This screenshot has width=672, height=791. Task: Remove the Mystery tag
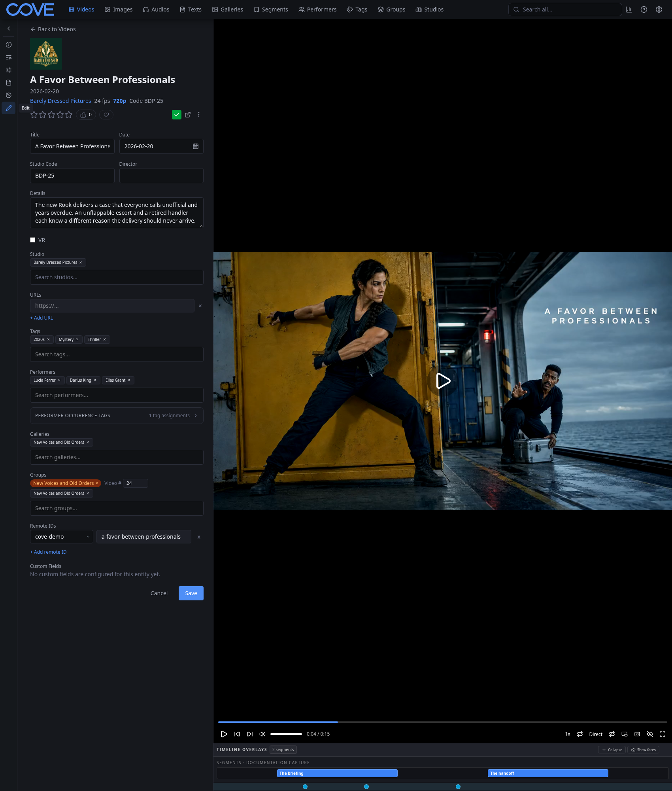(77, 339)
